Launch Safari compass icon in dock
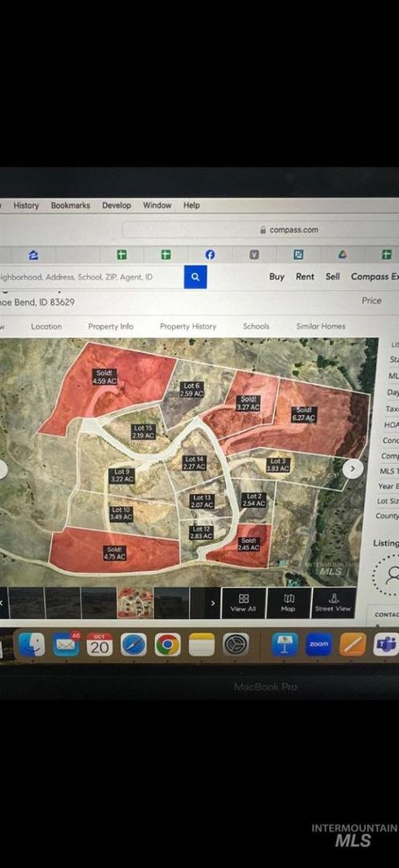Viewport: 399px width, 868px height. [x=134, y=645]
